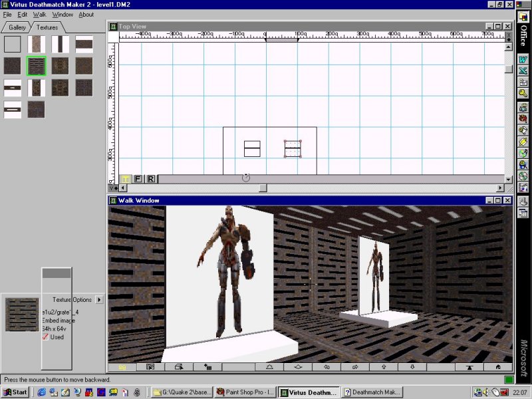Click the home position icon in Walk toolbar
The image size is (532, 399).
[x=498, y=367]
